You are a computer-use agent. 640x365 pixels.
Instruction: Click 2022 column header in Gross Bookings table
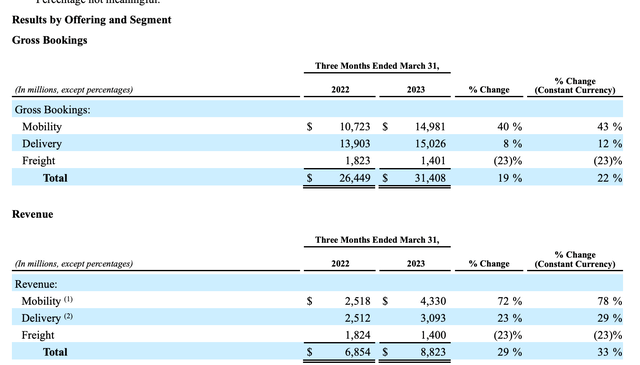coord(340,90)
